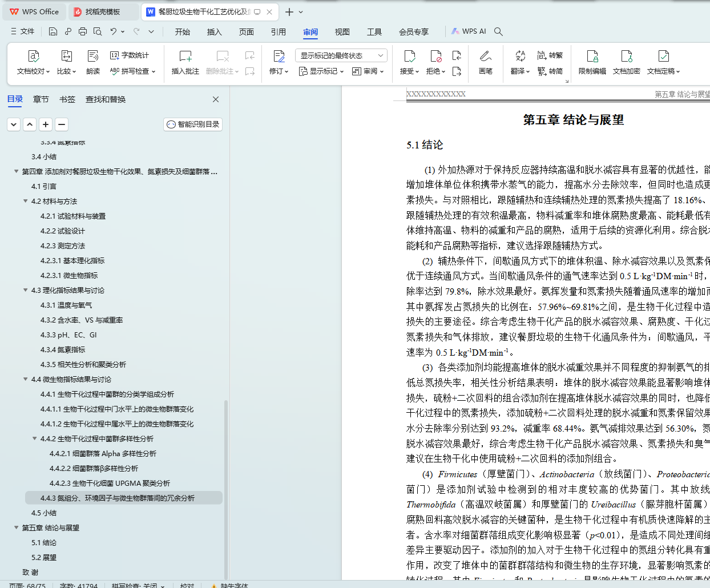This screenshot has width=710, height=588.
Task: Jump to 4.3.4 氮素指标 in outline
Action: coord(63,349)
